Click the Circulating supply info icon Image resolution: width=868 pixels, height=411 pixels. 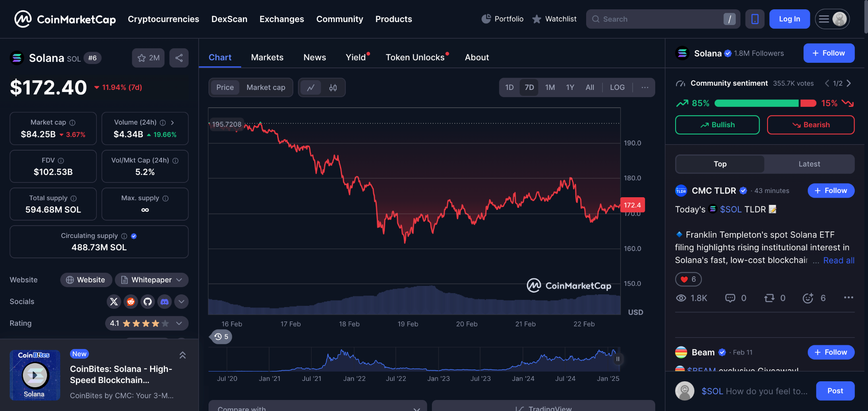click(124, 236)
